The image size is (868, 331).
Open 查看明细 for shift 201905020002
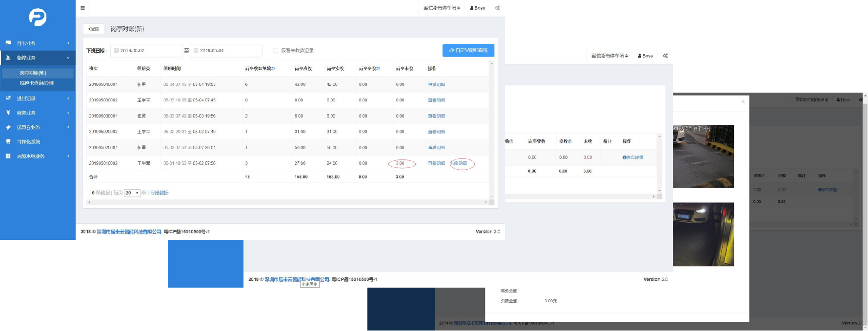[436, 132]
